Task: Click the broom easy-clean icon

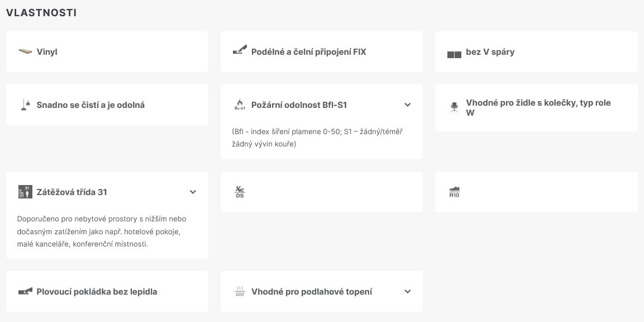Action: click(x=25, y=105)
